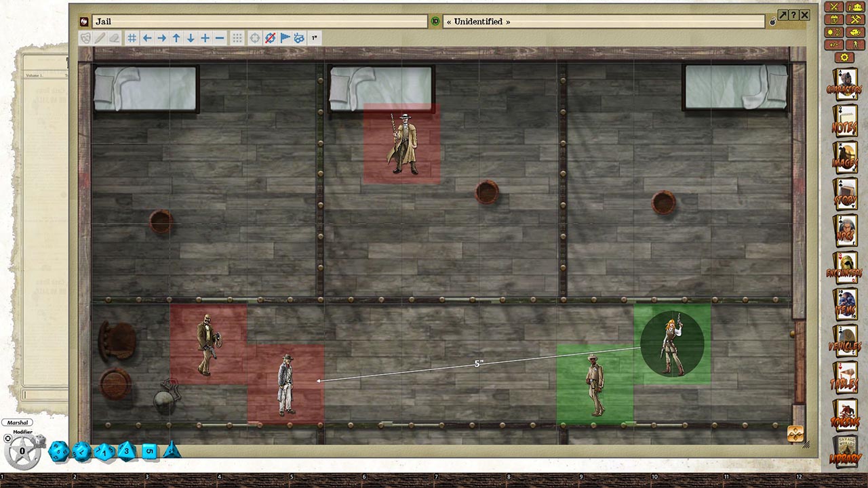Toggle the green ID identification button
The width and height of the screenshot is (868, 488).
pyautogui.click(x=435, y=22)
